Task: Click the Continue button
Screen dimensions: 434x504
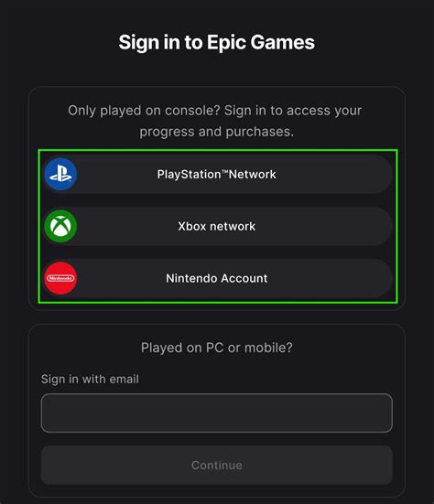Action: (217, 465)
